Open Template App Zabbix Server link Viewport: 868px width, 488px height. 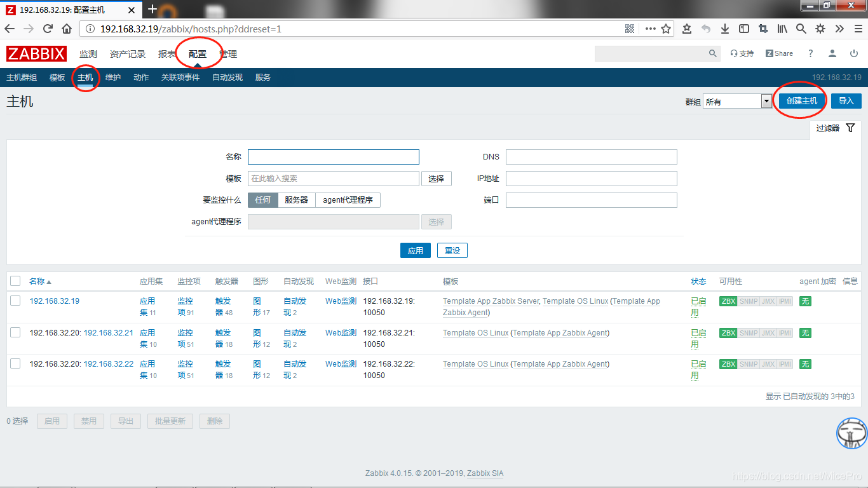pyautogui.click(x=491, y=301)
